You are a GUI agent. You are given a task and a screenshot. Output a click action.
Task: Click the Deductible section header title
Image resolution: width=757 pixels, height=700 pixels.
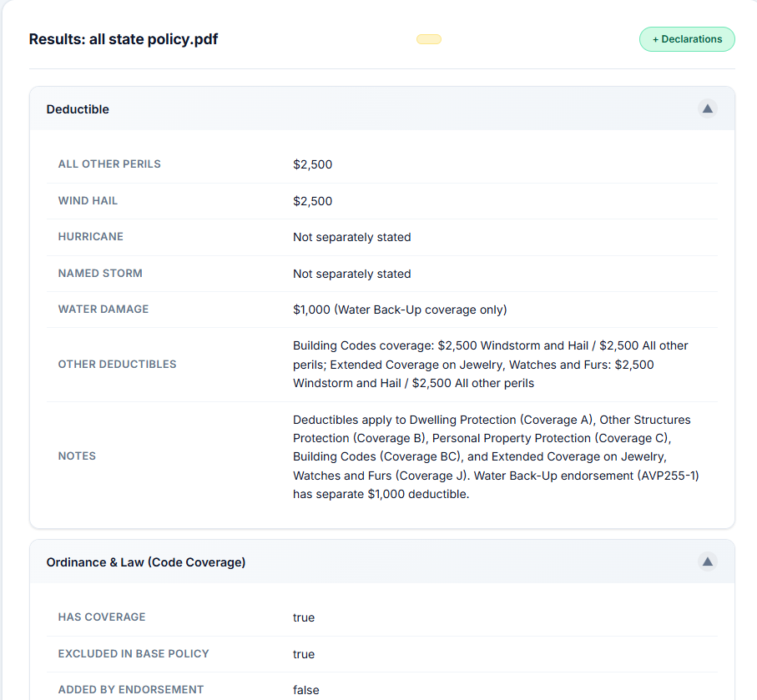(78, 109)
